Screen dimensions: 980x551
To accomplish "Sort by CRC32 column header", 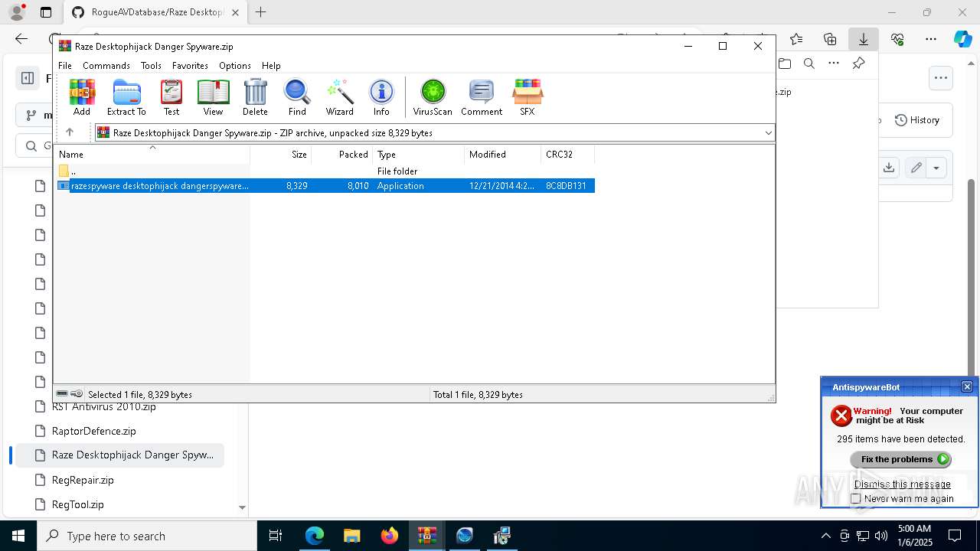I will point(568,155).
